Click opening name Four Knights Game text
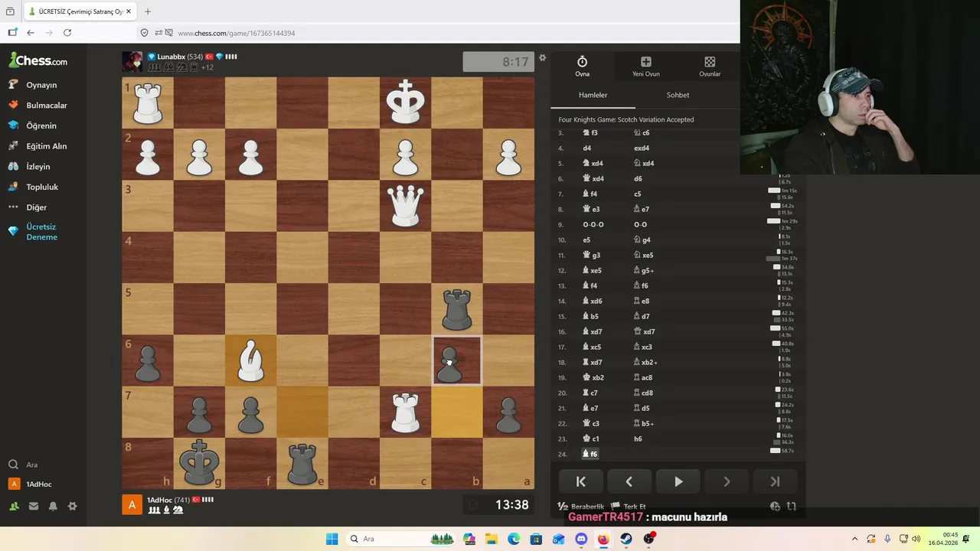Viewport: 980px width, 551px height. pyautogui.click(x=626, y=119)
